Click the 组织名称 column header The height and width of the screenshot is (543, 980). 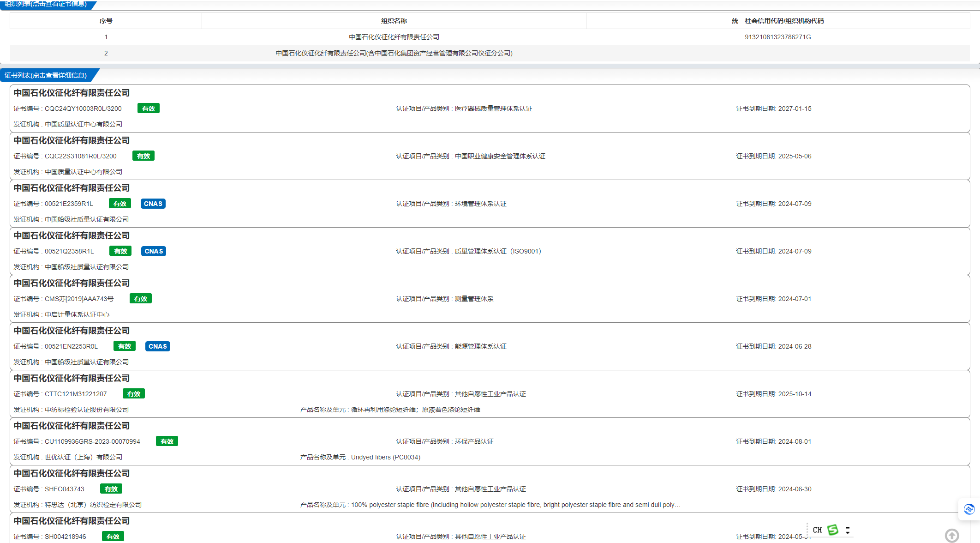[x=394, y=21]
